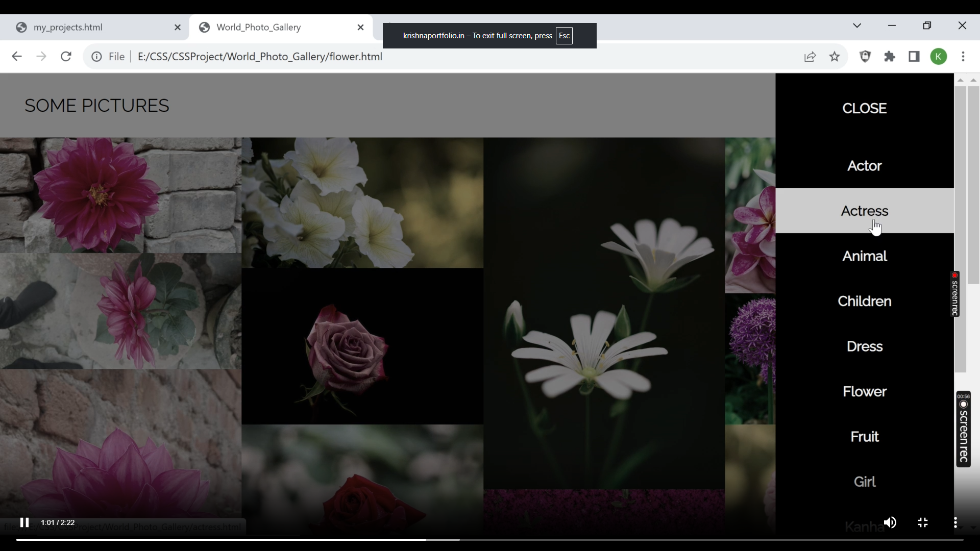Open the Actor gallery link
The image size is (980, 551).
pos(865,166)
